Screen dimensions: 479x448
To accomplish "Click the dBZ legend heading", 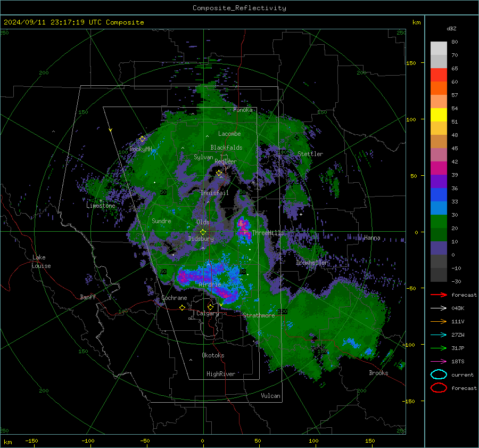I will click(451, 28).
